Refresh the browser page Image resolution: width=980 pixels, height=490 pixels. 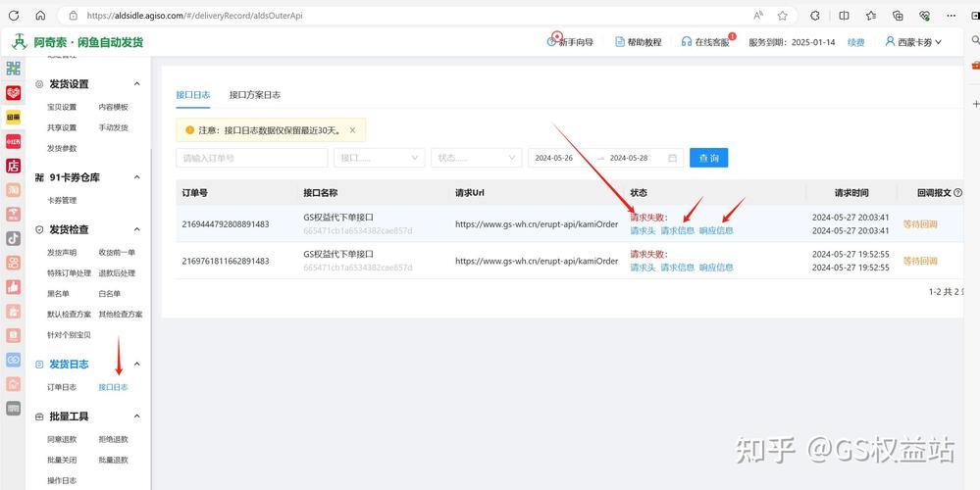coord(13,16)
